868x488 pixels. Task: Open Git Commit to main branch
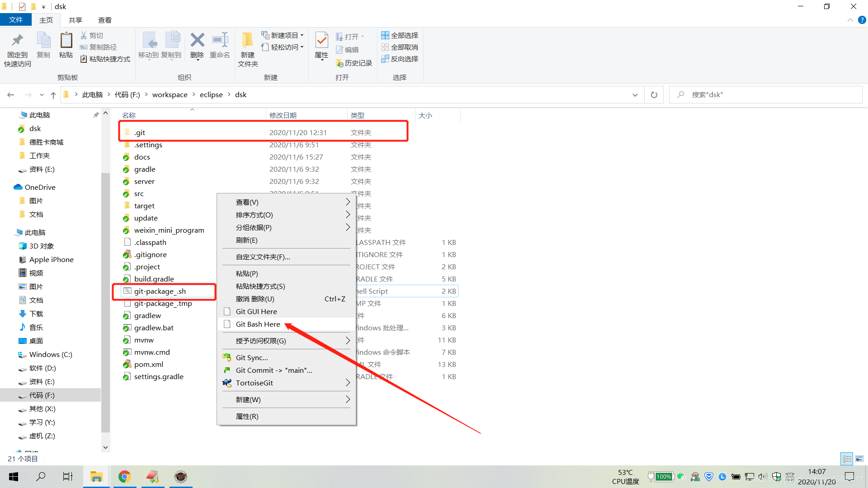coord(274,370)
